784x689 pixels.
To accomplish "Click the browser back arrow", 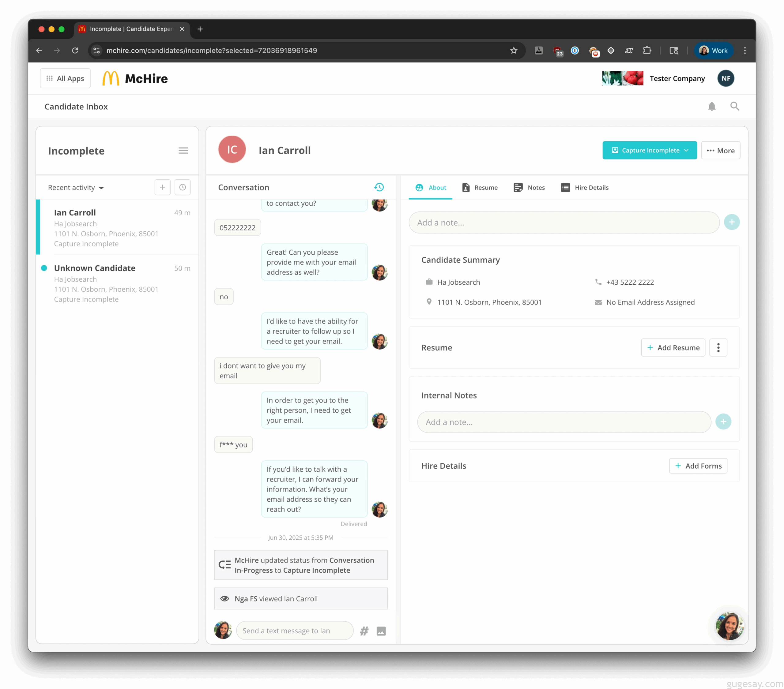I will (39, 51).
